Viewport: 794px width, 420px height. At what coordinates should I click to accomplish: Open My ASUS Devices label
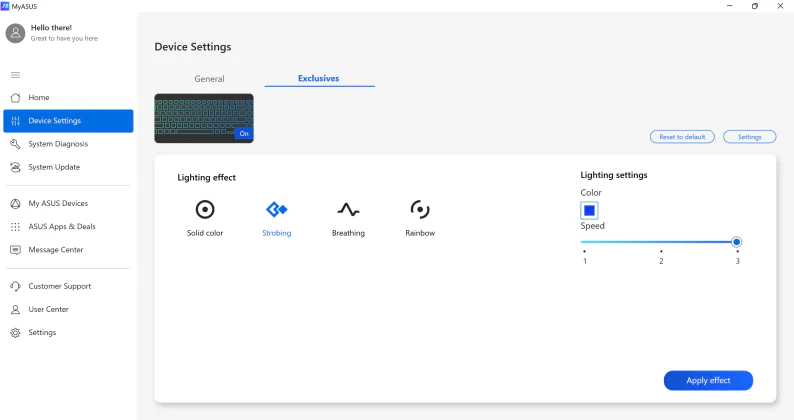pos(58,203)
